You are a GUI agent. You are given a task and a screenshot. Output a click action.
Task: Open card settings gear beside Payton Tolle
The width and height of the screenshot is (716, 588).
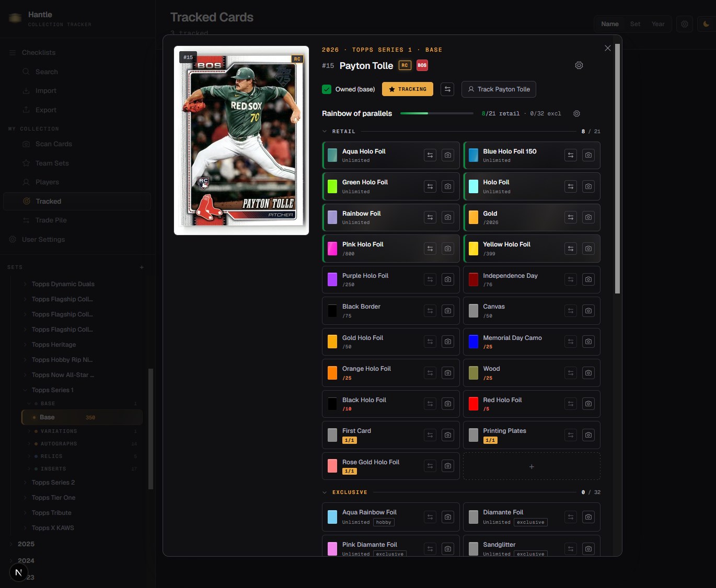[x=579, y=65]
